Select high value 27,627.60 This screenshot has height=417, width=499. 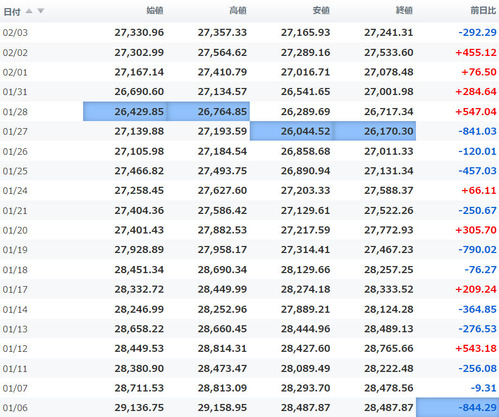pyautogui.click(x=222, y=190)
